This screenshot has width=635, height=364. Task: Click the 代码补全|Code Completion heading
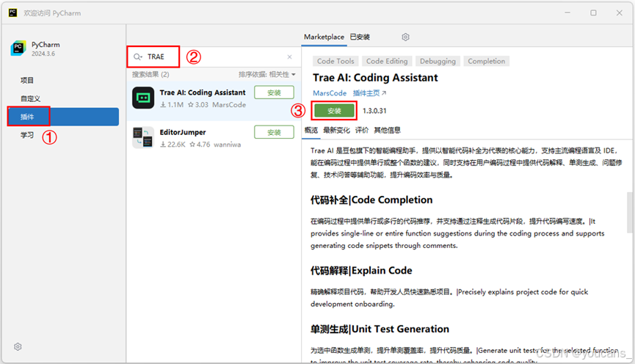(x=371, y=200)
